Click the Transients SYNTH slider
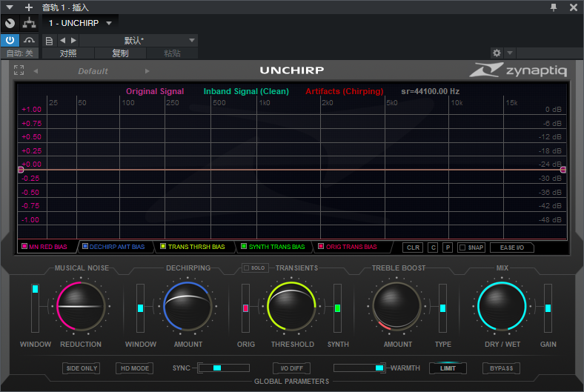 coord(337,308)
